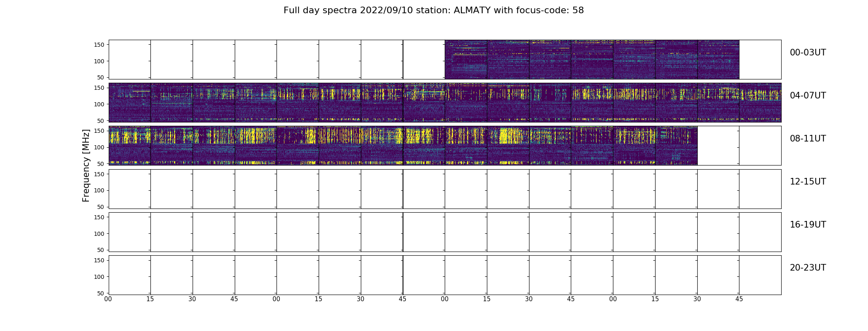Click the '150' tick label of the 20-23UT row
Viewport: 868px width, 331px height.
pos(100,260)
